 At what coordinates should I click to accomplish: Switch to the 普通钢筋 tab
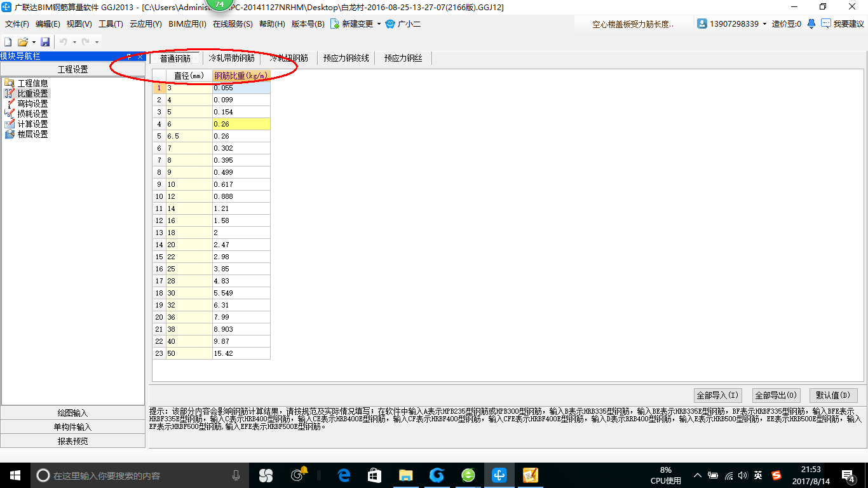pyautogui.click(x=175, y=58)
